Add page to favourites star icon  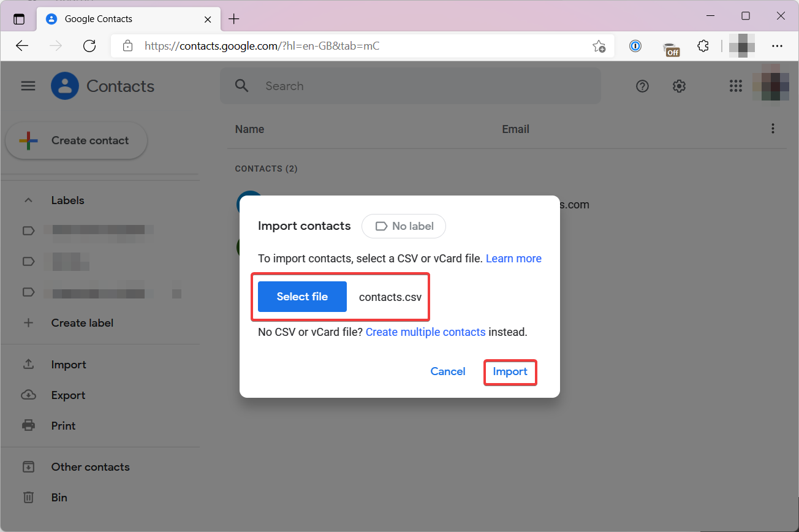[599, 46]
